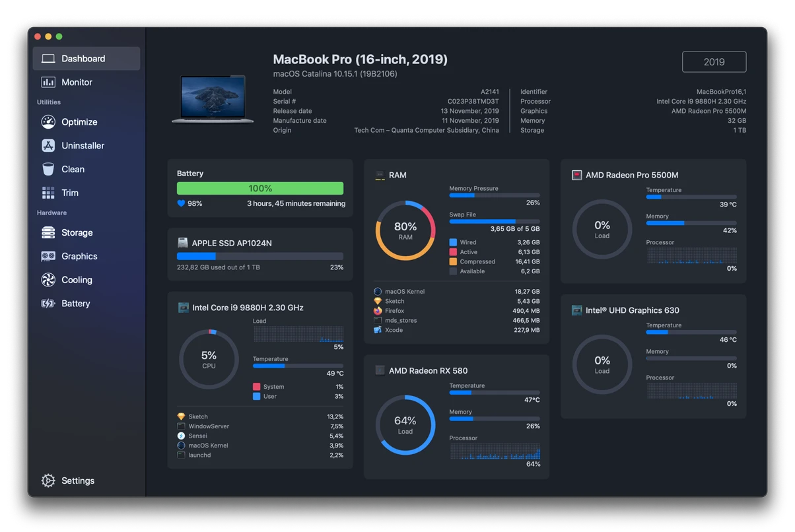Screen dimensions: 795x532
Task: Click the 64% Load ring gauge
Action: 405,425
